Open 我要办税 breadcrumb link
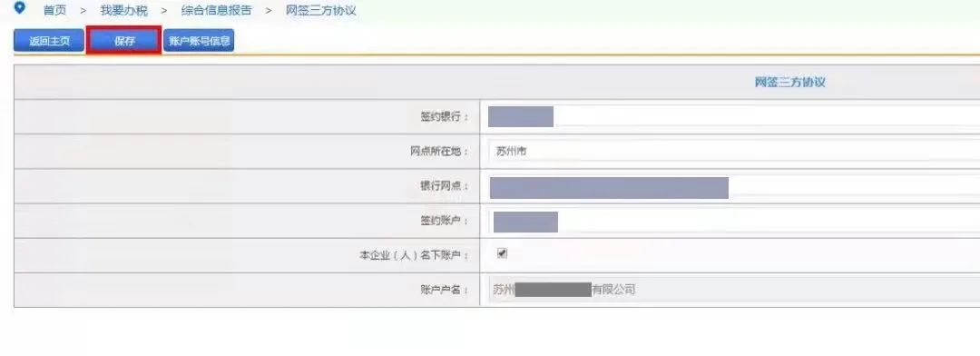 pyautogui.click(x=123, y=11)
